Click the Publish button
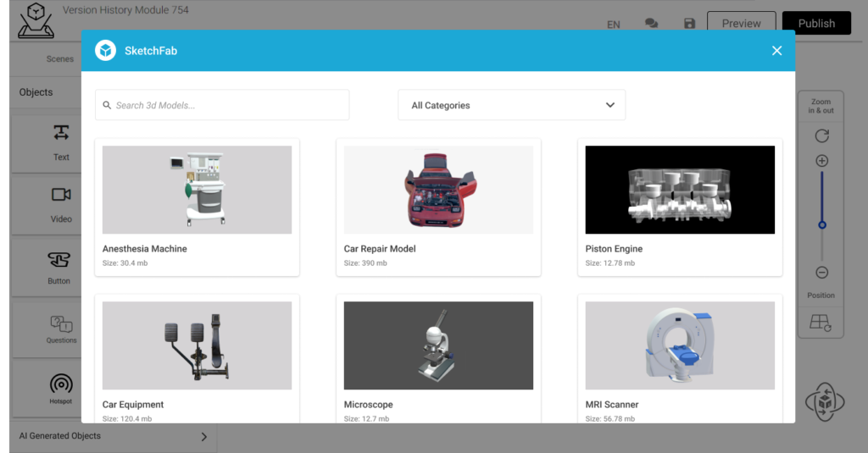Image resolution: width=868 pixels, height=453 pixels. coord(816,23)
